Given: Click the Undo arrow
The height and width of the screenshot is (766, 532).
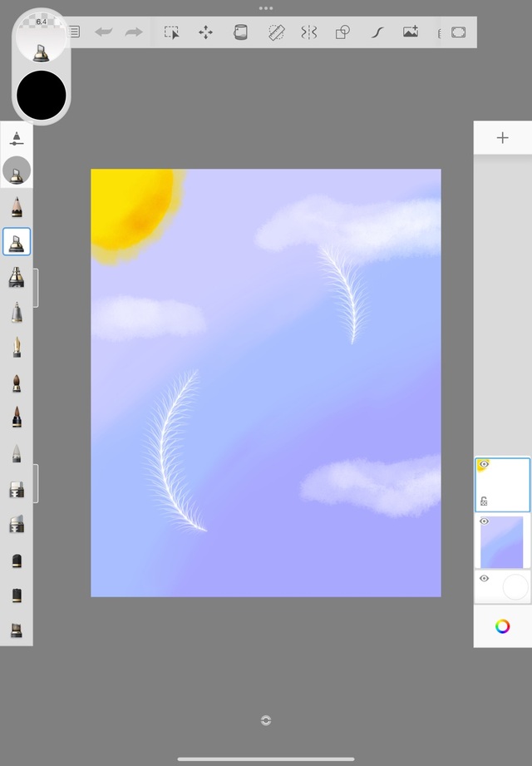Looking at the screenshot, I should tap(103, 32).
